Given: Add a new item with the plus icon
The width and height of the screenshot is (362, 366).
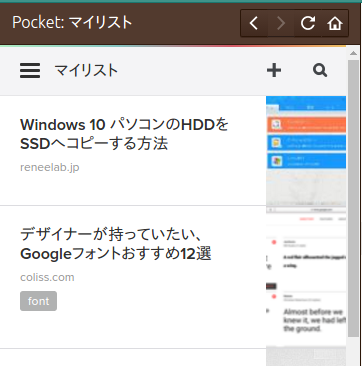Looking at the screenshot, I should 274,70.
